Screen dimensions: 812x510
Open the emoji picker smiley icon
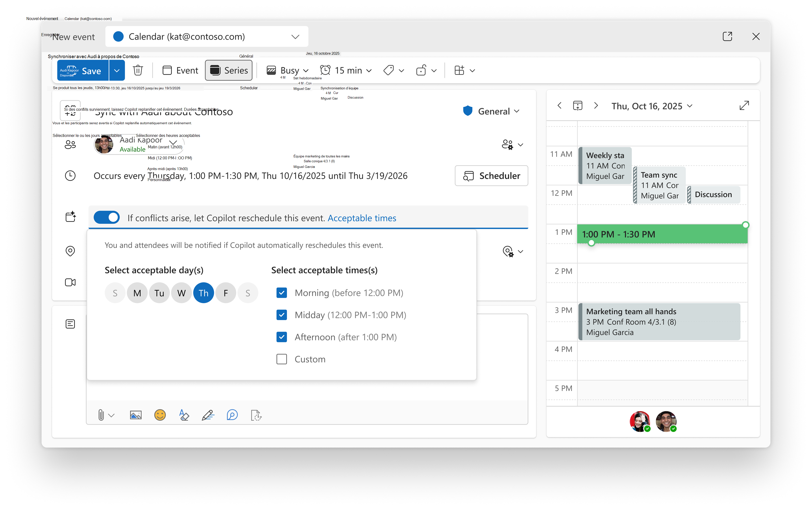160,415
